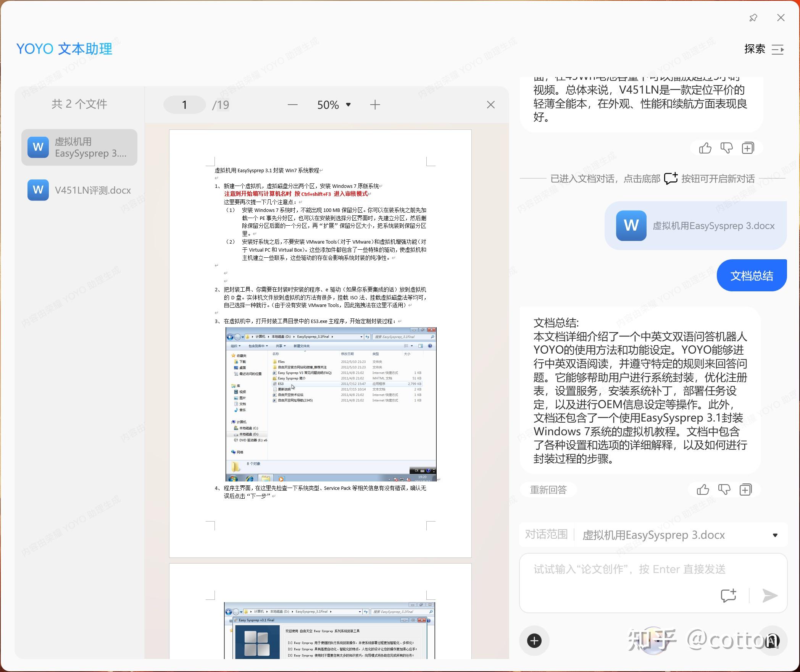Send the chat message

[769, 595]
